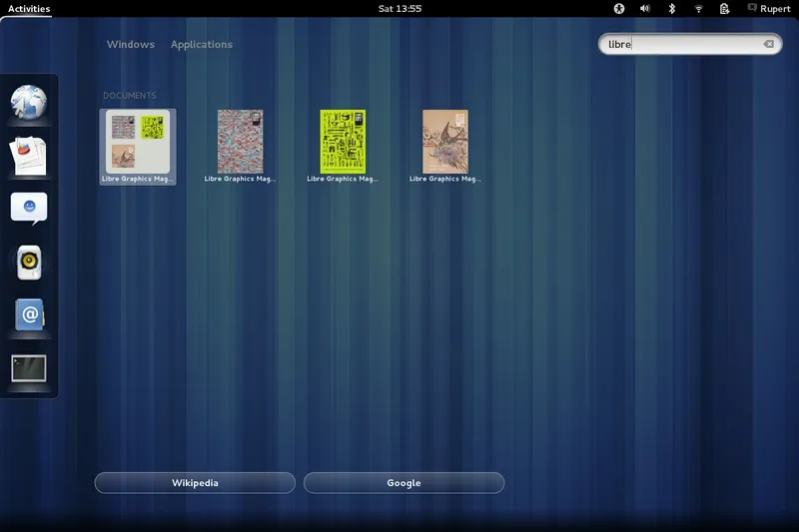The height and width of the screenshot is (532, 799).
Task: Open the Wi-Fi network menu
Action: pyautogui.click(x=698, y=8)
